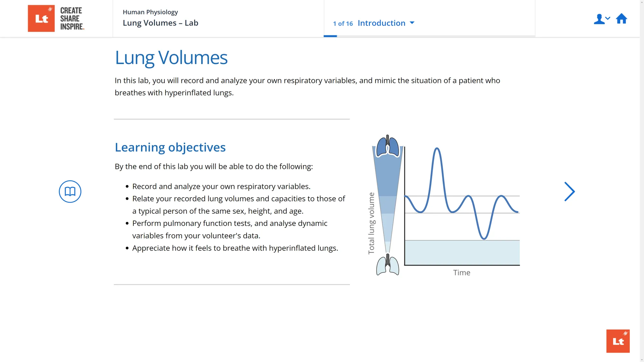Select the Lt badge in the bottom-right corner
Viewport: 644px width, 362px height.
pos(618,341)
